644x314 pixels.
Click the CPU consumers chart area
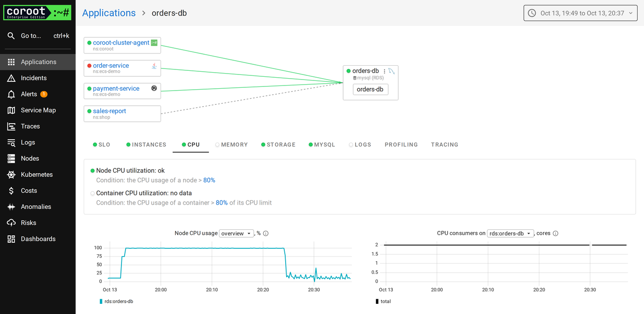(505, 263)
